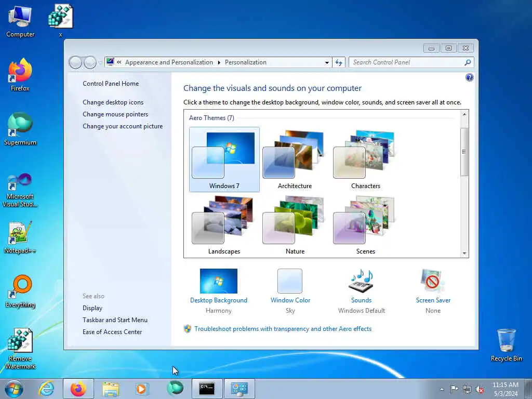Screen dimensions: 532x399
Task: Open the Windows Start menu orb
Action: pos(14,389)
